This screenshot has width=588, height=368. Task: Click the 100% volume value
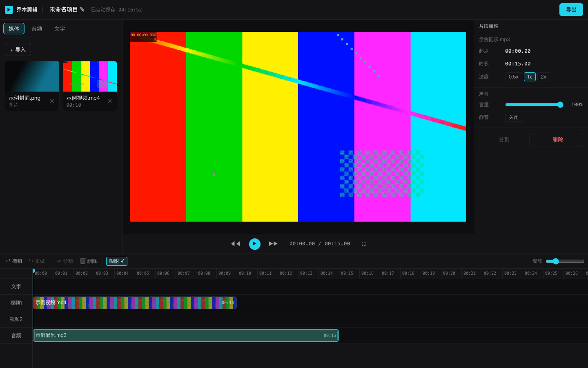pyautogui.click(x=577, y=105)
